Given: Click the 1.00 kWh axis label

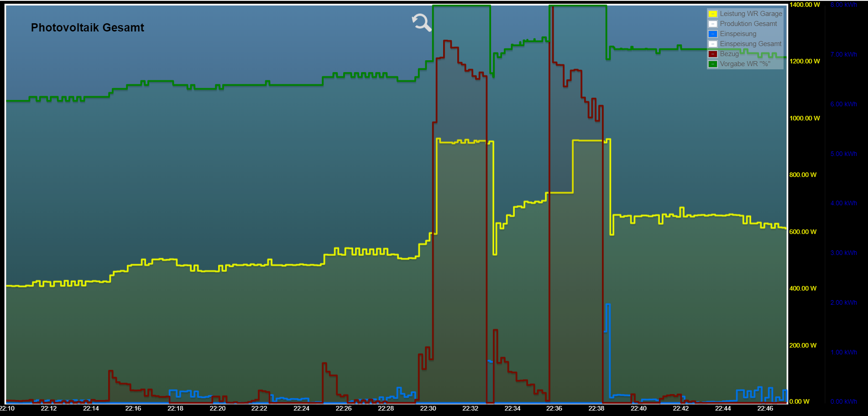Looking at the screenshot, I should [844, 352].
